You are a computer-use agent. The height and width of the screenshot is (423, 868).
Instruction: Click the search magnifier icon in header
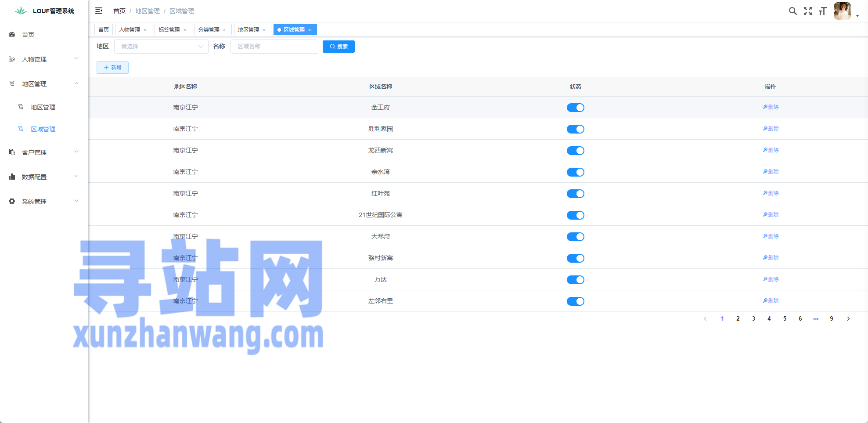792,11
